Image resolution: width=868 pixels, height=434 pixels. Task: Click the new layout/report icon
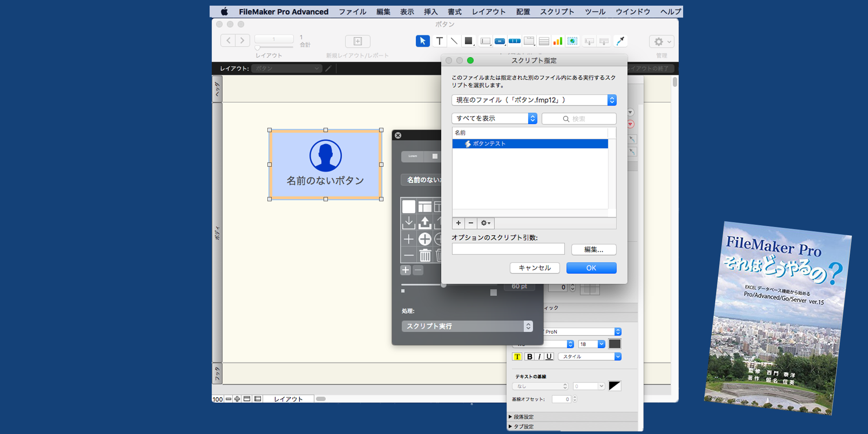[358, 41]
